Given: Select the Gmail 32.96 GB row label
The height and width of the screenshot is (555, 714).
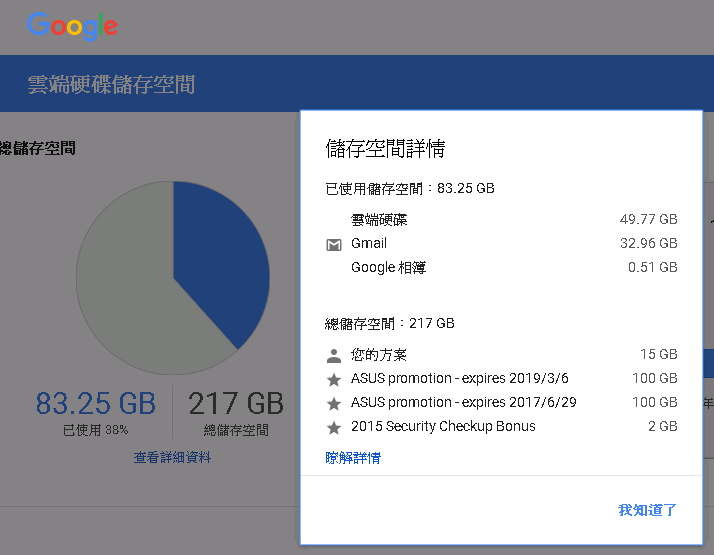Looking at the screenshot, I should tap(369, 243).
